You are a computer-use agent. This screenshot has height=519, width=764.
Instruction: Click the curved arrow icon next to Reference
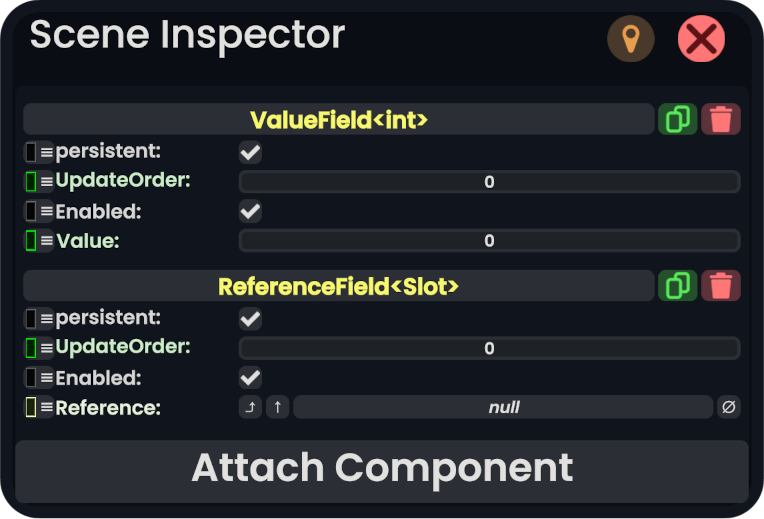tap(250, 407)
